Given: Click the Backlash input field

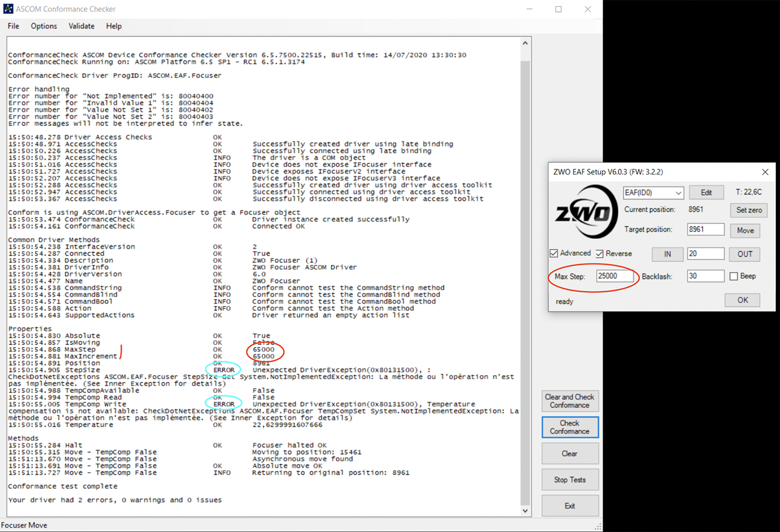Looking at the screenshot, I should [706, 276].
